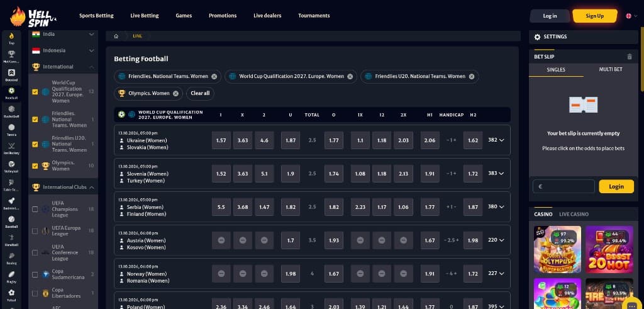Open bet slip settings gear

click(537, 37)
